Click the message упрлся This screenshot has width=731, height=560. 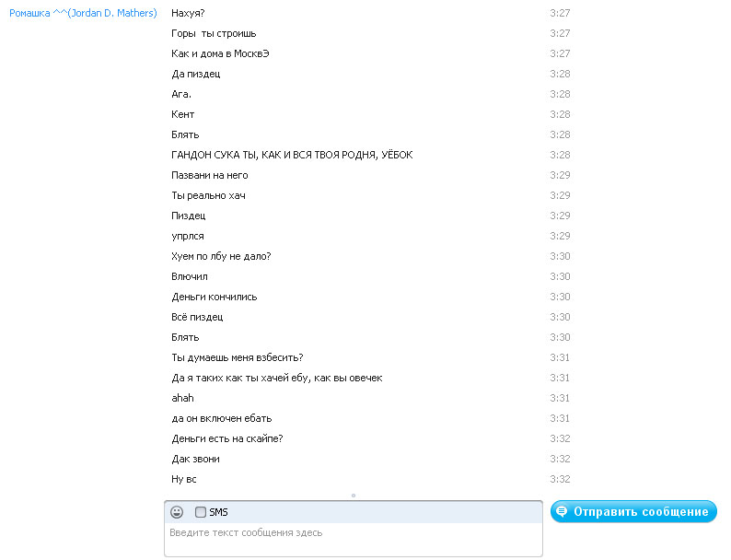tap(188, 236)
